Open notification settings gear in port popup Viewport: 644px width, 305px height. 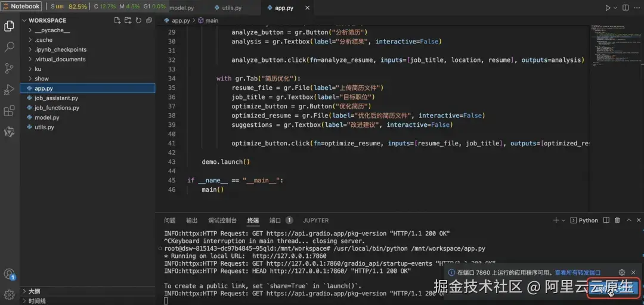tap(622, 272)
